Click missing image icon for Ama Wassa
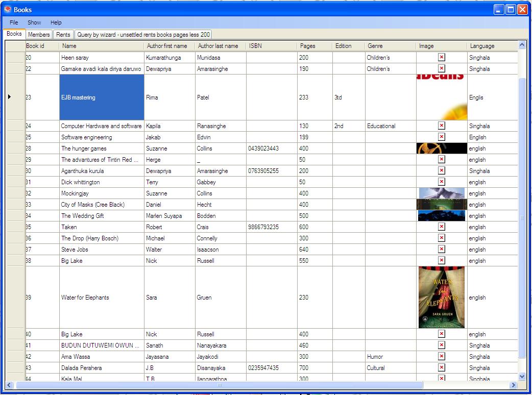 click(442, 356)
